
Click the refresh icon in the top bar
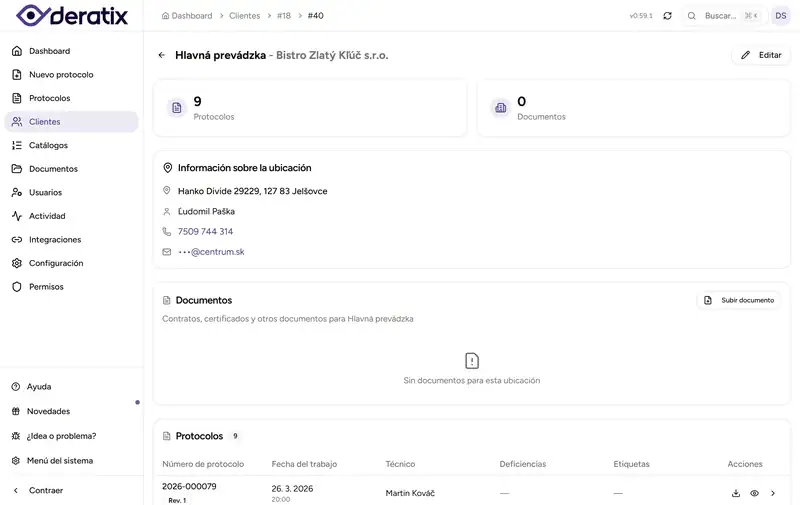(x=667, y=16)
